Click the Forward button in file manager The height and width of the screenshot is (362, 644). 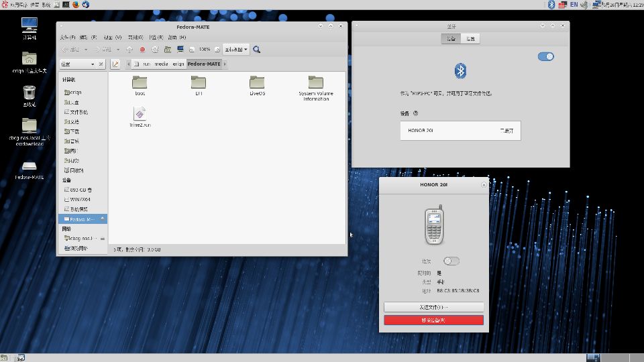point(103,49)
